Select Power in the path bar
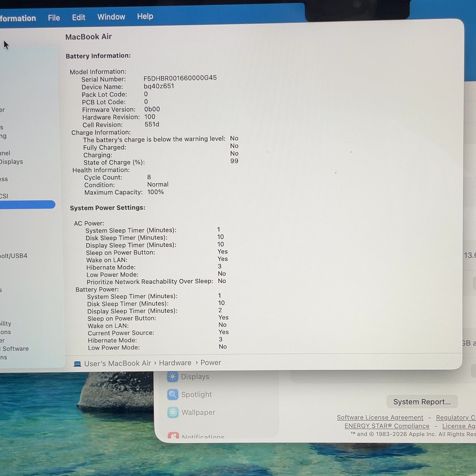 [211, 362]
